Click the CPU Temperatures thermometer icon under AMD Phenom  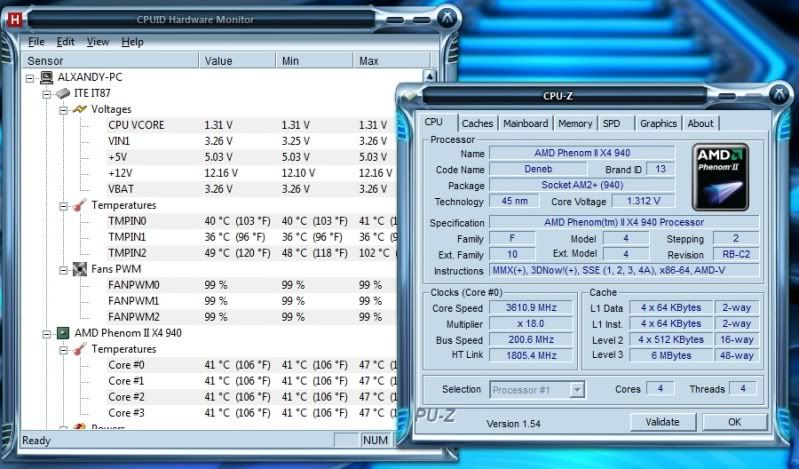point(79,349)
